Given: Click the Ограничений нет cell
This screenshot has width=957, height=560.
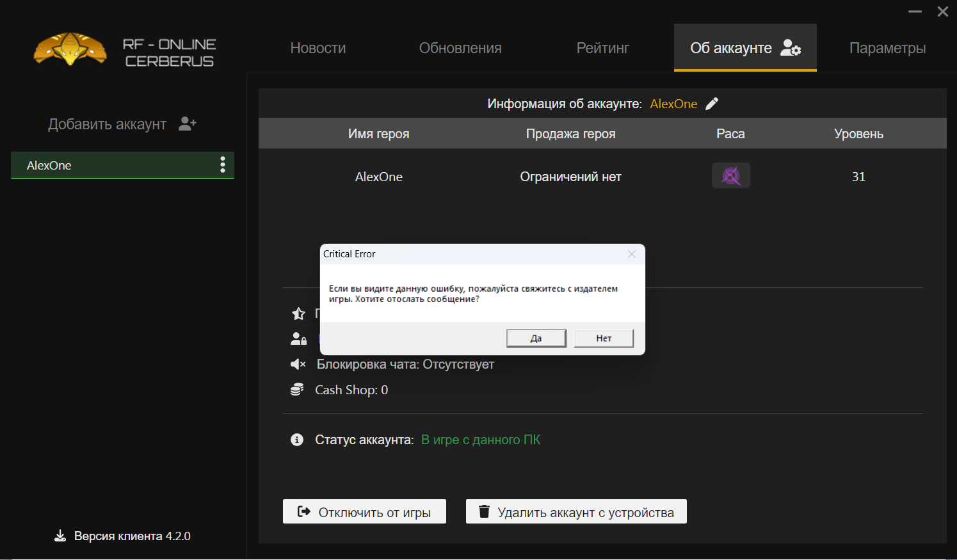Looking at the screenshot, I should tap(570, 177).
